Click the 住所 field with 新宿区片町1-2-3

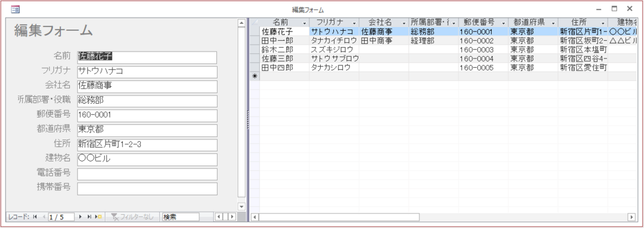pos(147,145)
